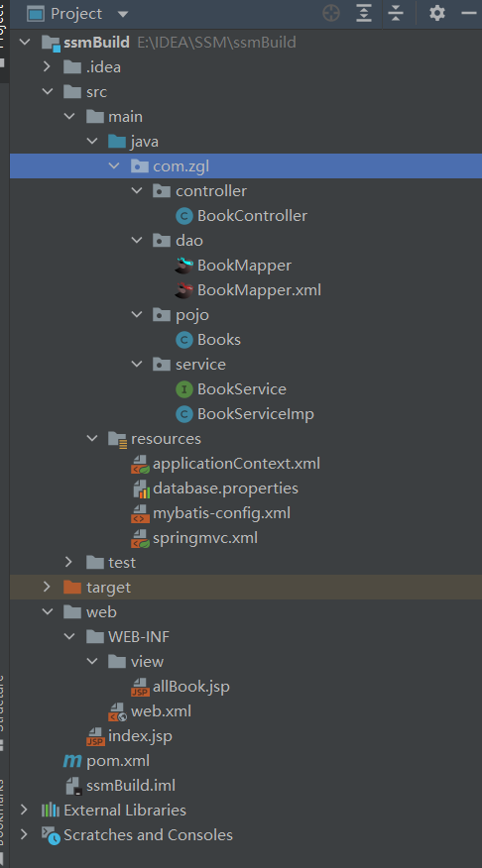Expand the target folder

[x=47, y=587]
